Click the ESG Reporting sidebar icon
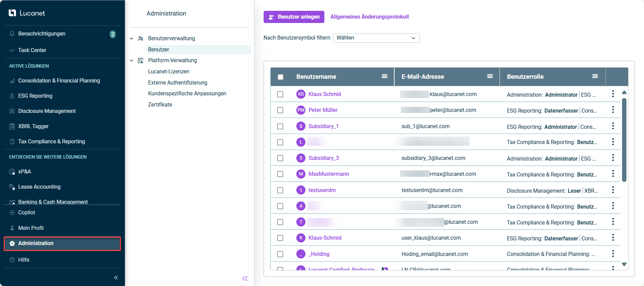Viewport: 644px width, 286px height. [12, 96]
